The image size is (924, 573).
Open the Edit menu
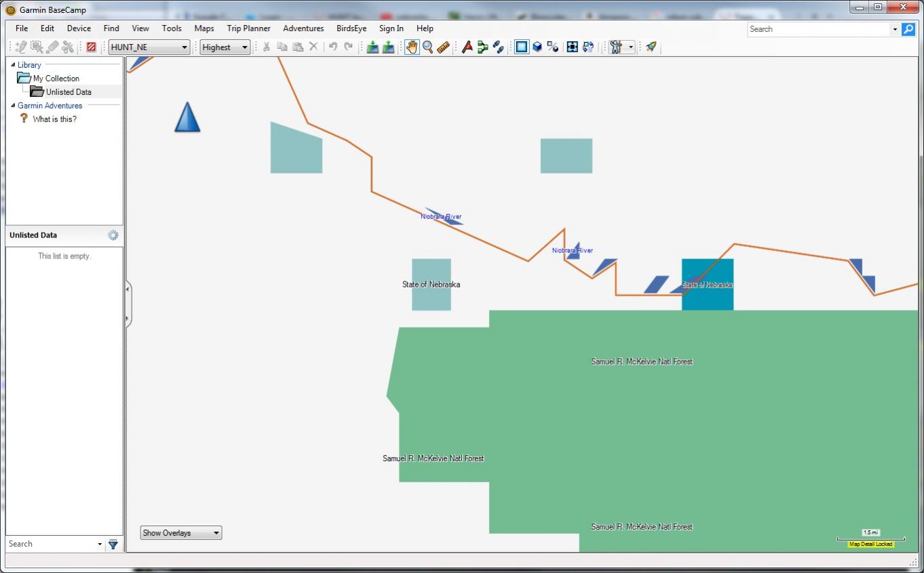[x=47, y=28]
